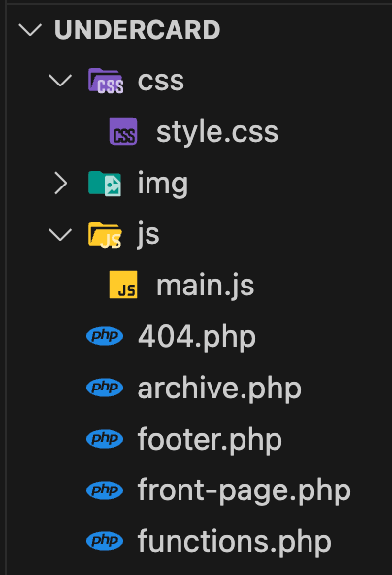Viewport: 392px width, 575px height.
Task: Open the 404.php file
Action: point(197,337)
